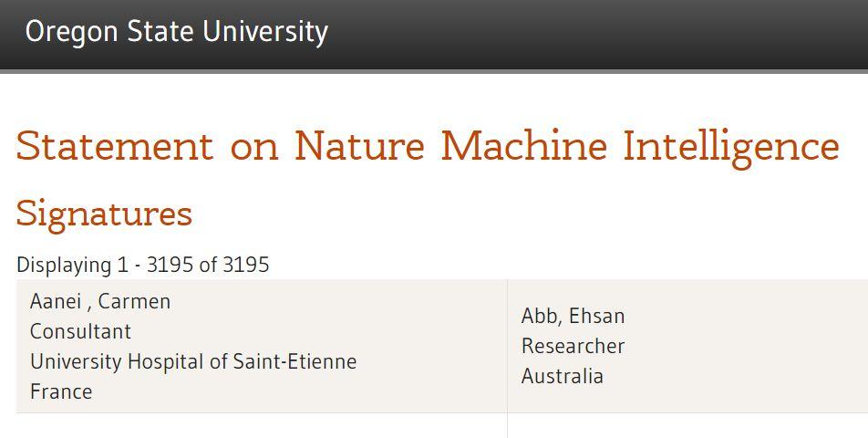This screenshot has width=868, height=438.
Task: Click the word Intelligence in the title
Action: [731, 146]
